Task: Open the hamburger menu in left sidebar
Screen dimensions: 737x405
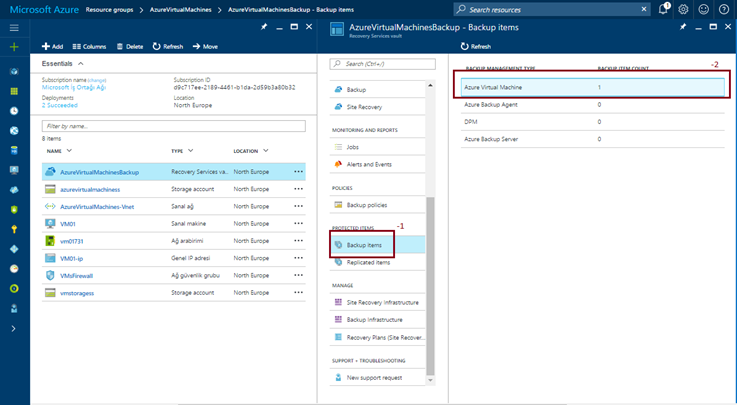Action: coord(14,28)
